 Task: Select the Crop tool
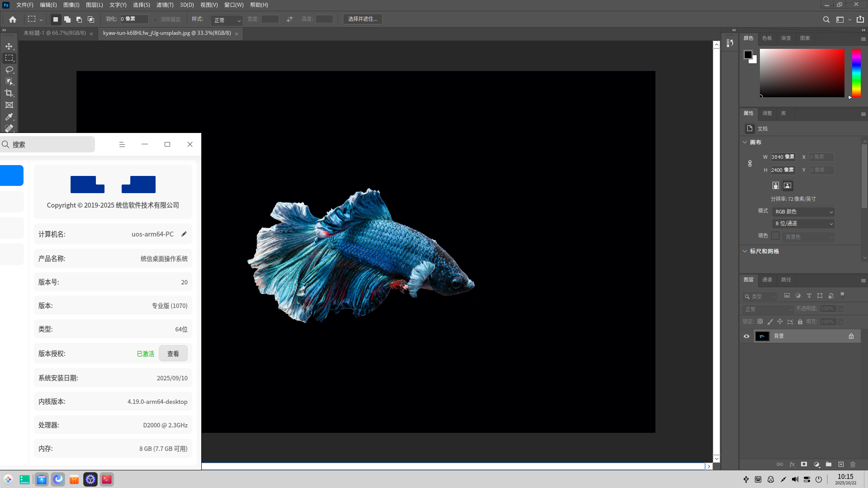(9, 93)
